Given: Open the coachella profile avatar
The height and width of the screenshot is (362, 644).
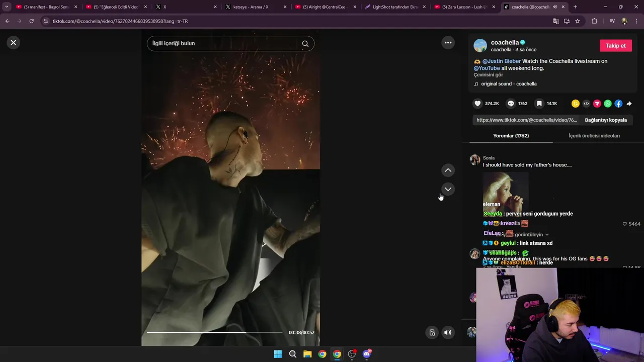Looking at the screenshot, I should click(x=480, y=46).
